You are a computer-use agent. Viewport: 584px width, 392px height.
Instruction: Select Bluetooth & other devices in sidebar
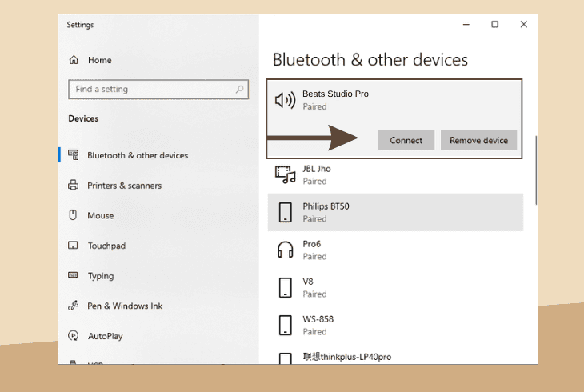[x=138, y=155]
